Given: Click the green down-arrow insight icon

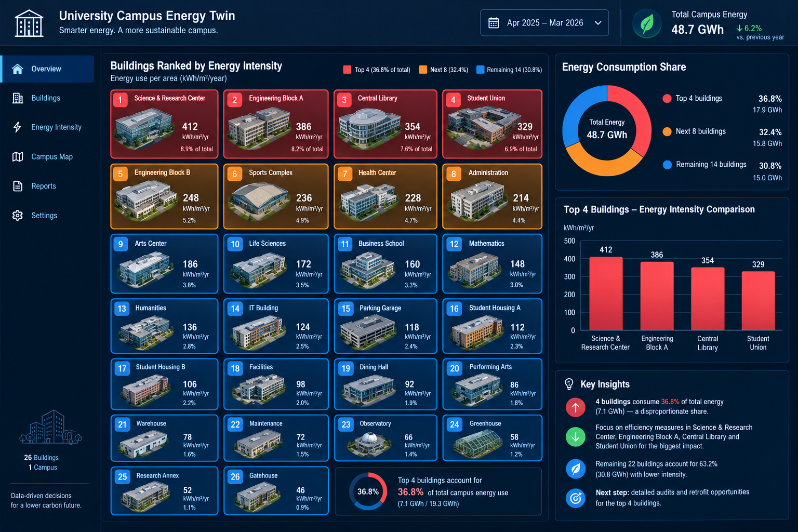Looking at the screenshot, I should tap(576, 437).
